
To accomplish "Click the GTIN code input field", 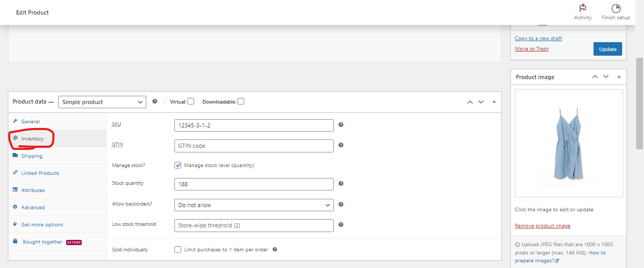I will 254,146.
